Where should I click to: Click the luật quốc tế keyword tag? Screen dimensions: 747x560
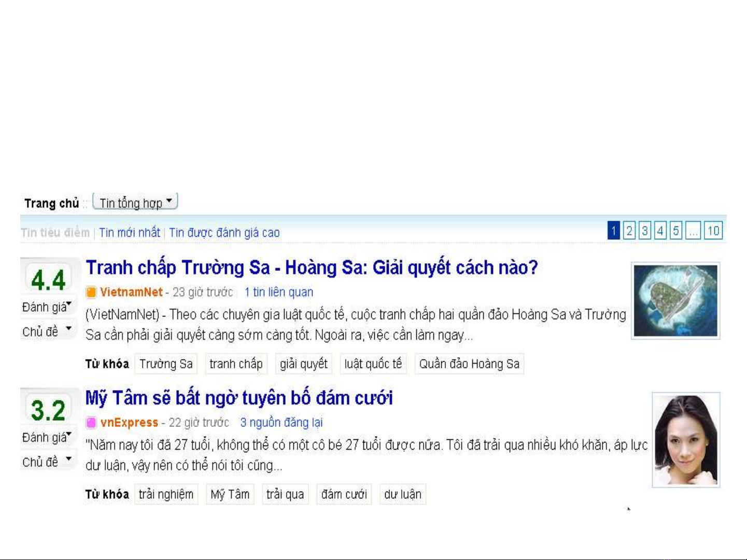(373, 364)
